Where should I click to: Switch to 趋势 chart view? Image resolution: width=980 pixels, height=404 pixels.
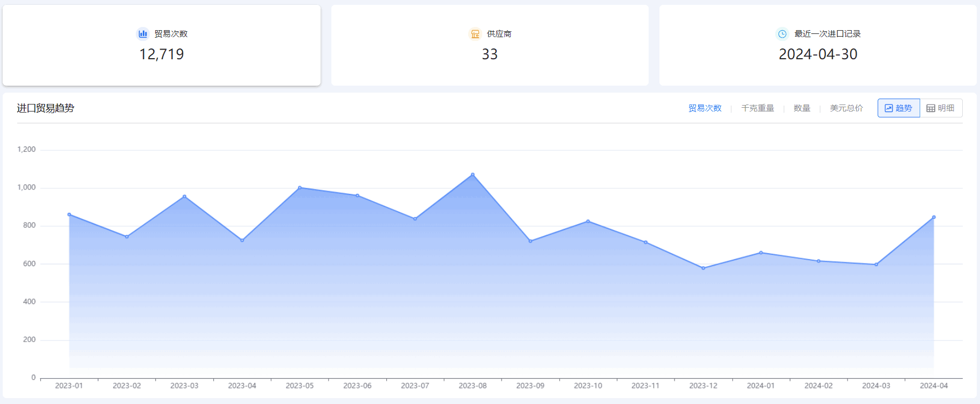click(x=899, y=108)
